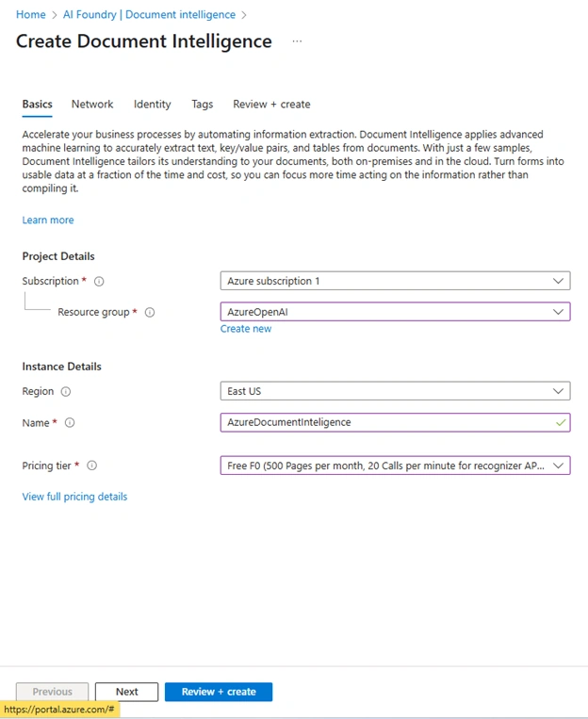Click the Learn more link
Image resolution: width=588 pixels, height=719 pixels.
pos(48,221)
